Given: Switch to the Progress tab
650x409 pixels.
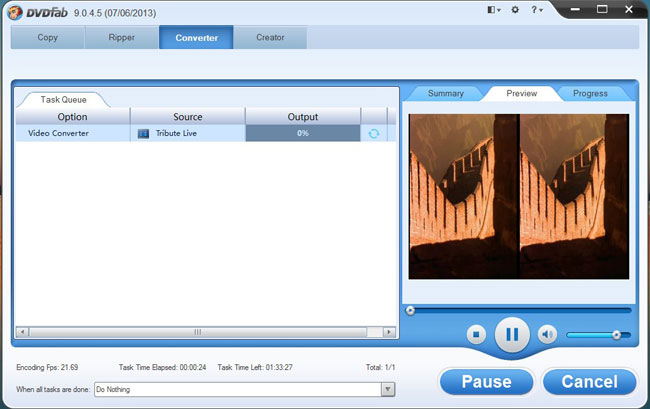Looking at the screenshot, I should (x=590, y=93).
